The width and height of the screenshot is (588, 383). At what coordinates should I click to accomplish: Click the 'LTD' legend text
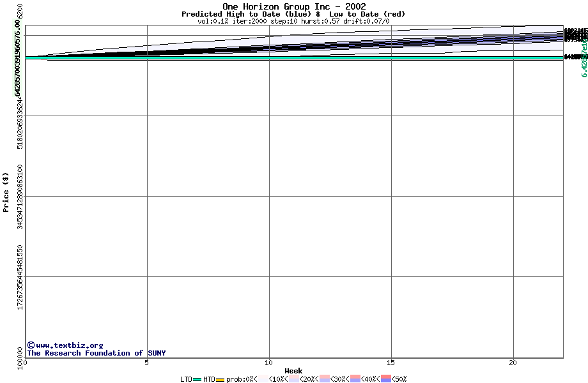[186, 379]
